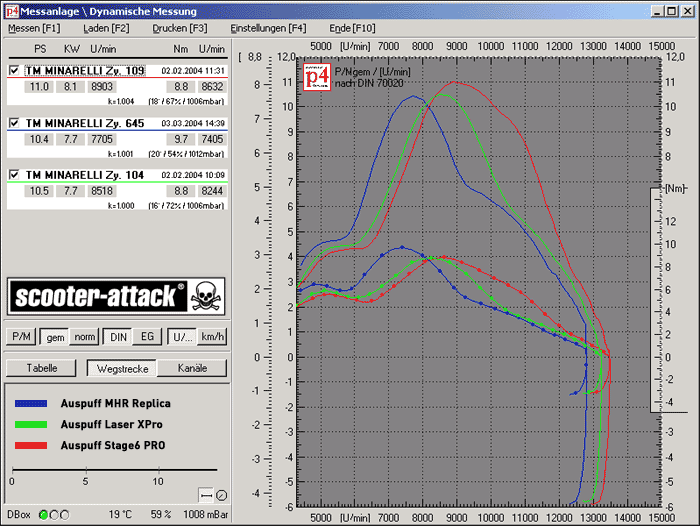This screenshot has width=700, height=526.
Task: Click the RPM value 7705
Action: (102, 139)
